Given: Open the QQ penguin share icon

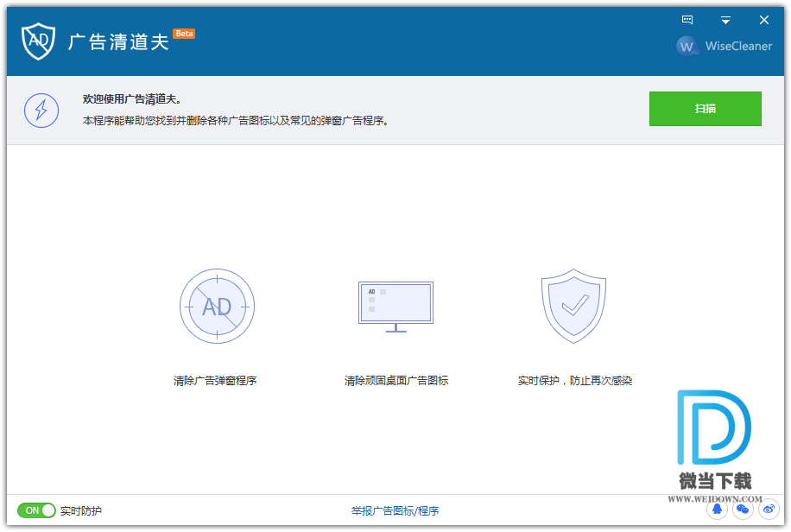Looking at the screenshot, I should click(717, 510).
